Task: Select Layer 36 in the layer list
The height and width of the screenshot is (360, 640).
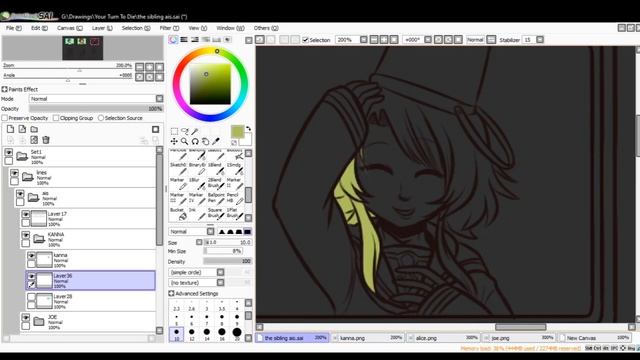Action: click(91, 280)
